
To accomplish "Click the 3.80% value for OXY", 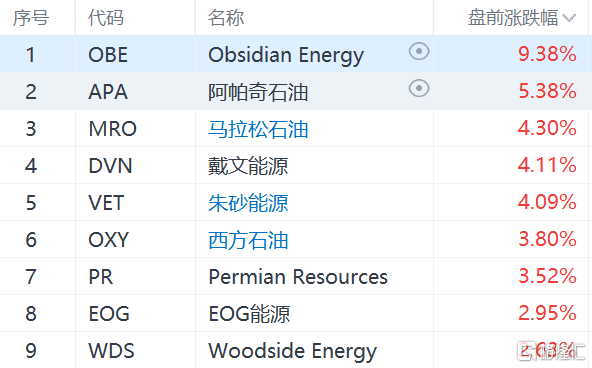I will click(x=547, y=239).
